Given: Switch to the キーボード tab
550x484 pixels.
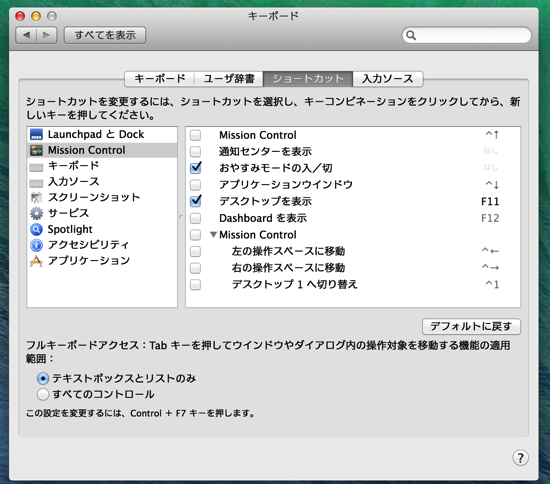Looking at the screenshot, I should pos(160,79).
